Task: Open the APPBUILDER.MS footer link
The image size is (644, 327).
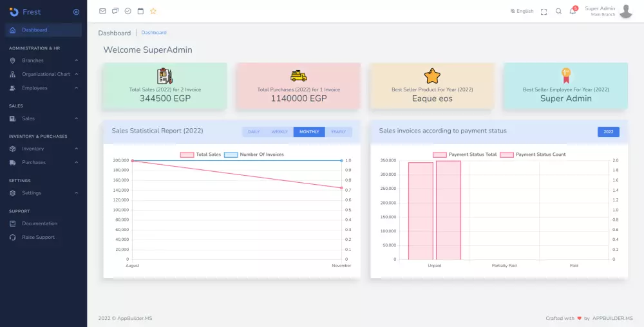Action: (612, 319)
